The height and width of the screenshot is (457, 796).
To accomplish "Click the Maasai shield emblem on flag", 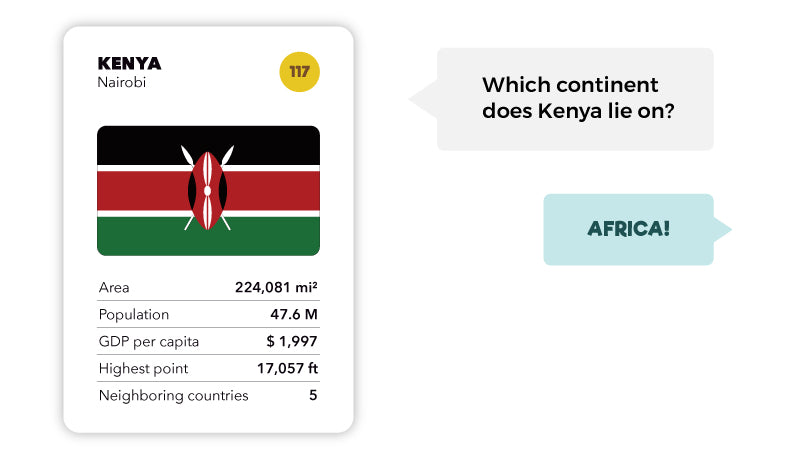I will (x=208, y=189).
